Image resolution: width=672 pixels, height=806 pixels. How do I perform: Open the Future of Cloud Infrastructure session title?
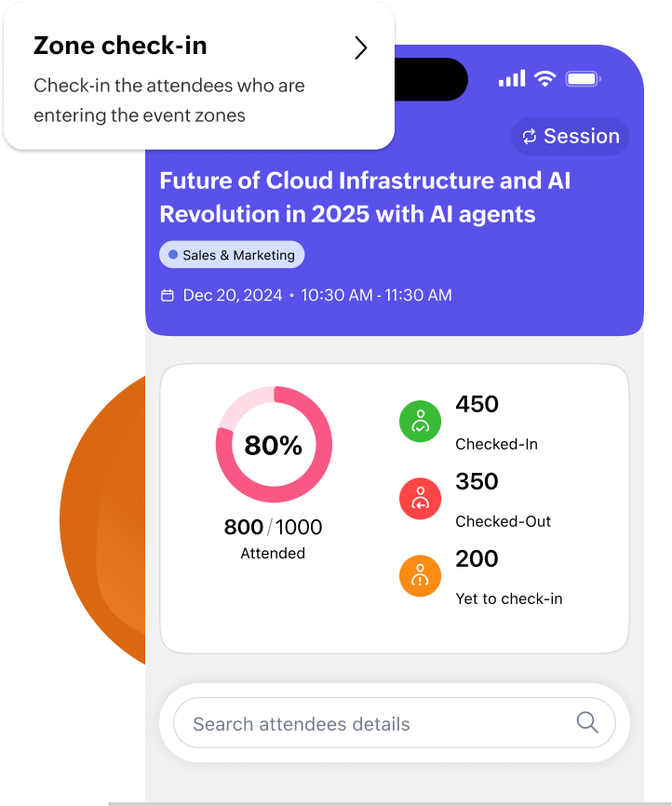click(364, 196)
